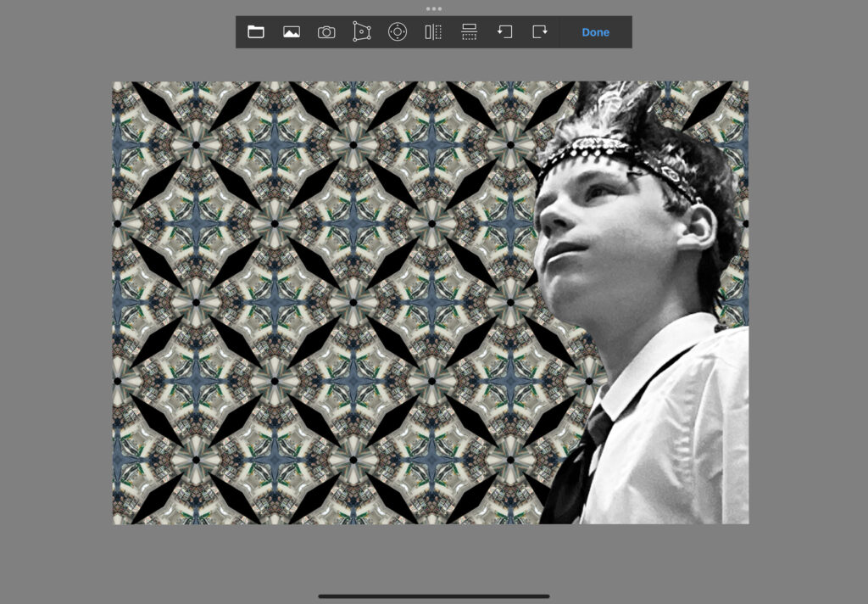Screen dimensions: 868x604
Task: Tap the home indicator bar
Action: pos(434,596)
